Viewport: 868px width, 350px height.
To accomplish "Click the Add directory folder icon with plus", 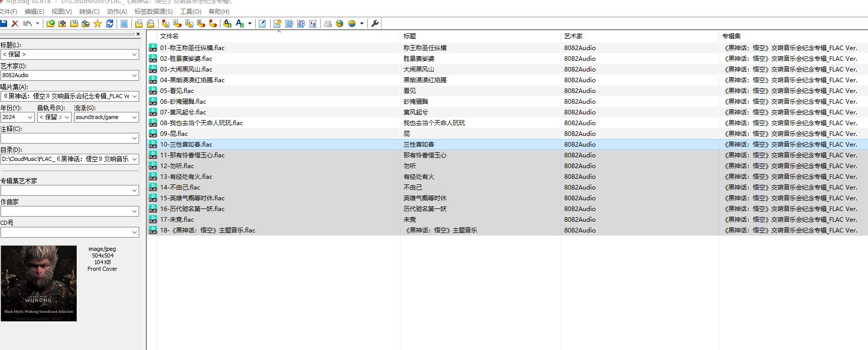I will [62, 24].
